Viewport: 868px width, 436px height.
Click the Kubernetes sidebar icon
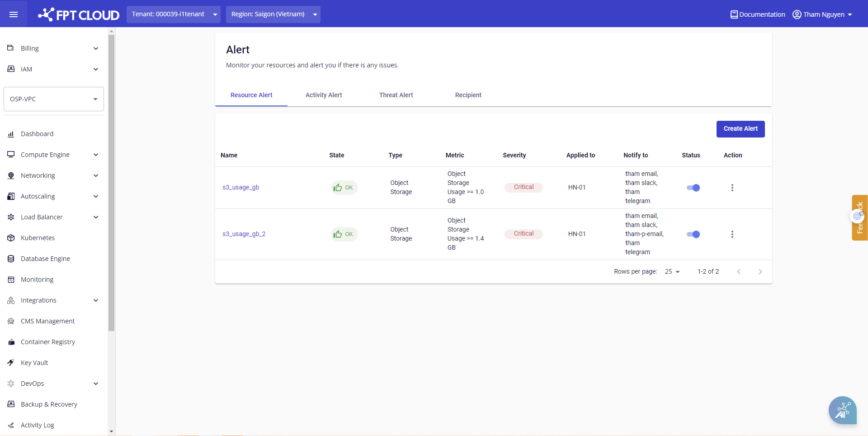pyautogui.click(x=11, y=238)
